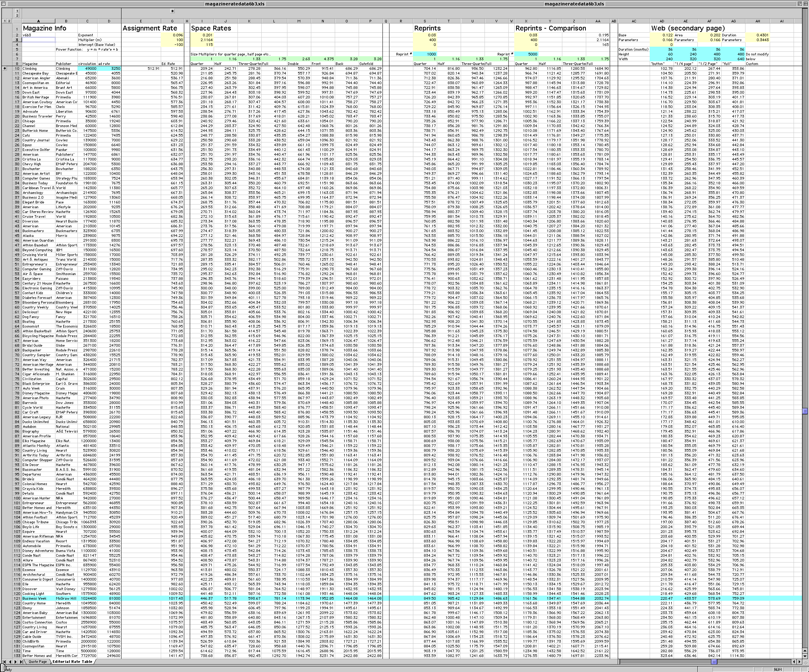Jump to first sheet tab arrow
This screenshot has height=672, width=809.
5,662
